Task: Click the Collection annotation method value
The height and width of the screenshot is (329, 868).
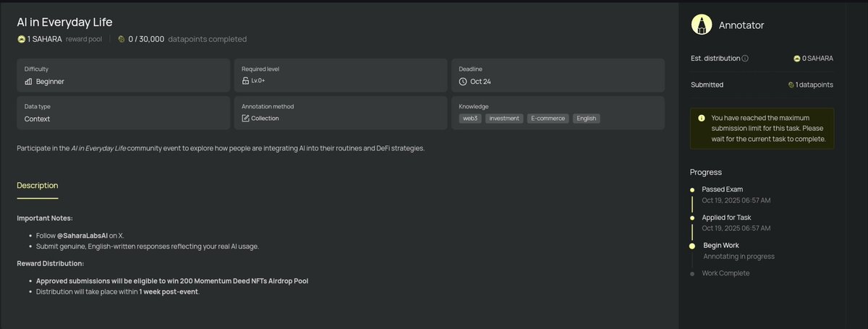Action: tap(265, 118)
